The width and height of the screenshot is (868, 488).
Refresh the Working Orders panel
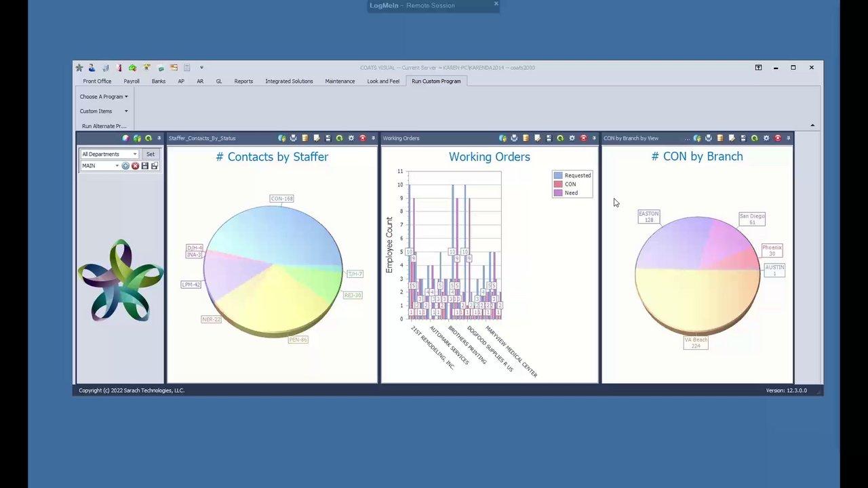click(560, 138)
